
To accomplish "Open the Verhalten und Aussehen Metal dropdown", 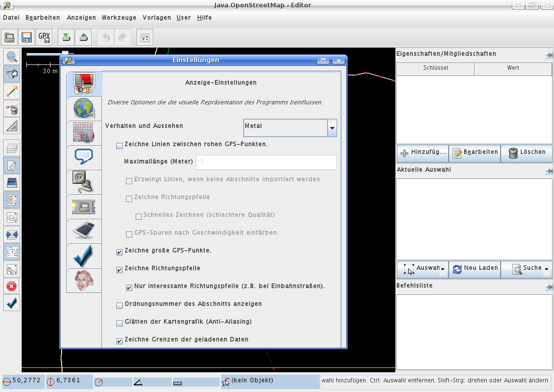I will click(290, 127).
